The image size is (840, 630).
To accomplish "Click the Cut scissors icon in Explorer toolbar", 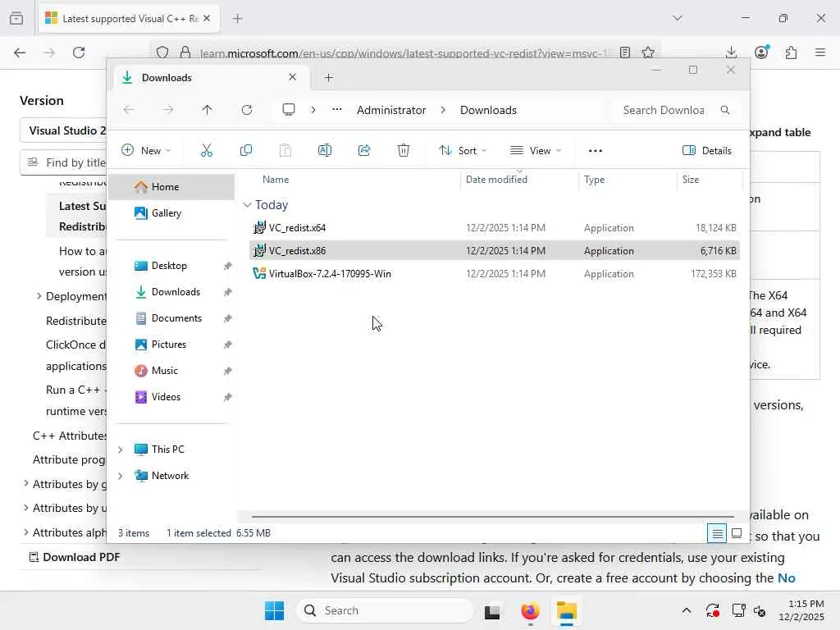I will coord(206,151).
